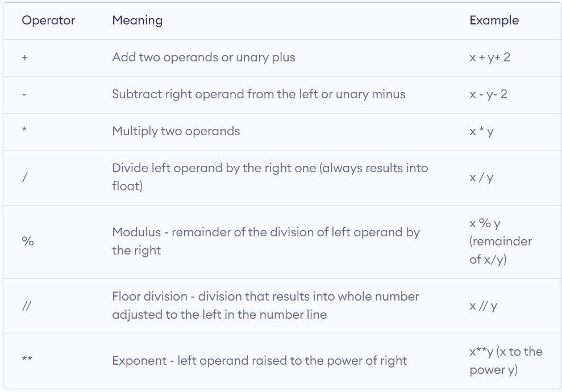
Task: Click the 'Modulus - remainder' description text
Action: coord(266,241)
